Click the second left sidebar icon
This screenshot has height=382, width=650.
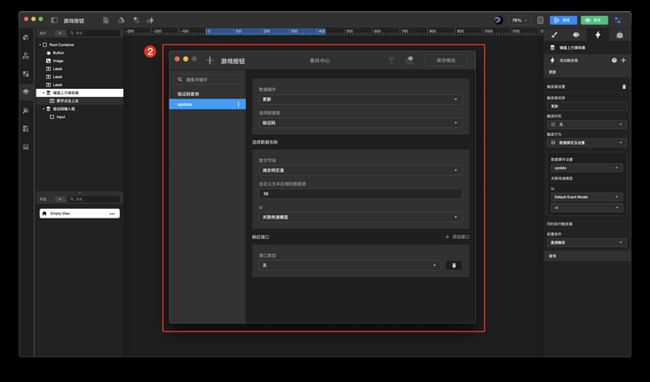click(x=26, y=56)
